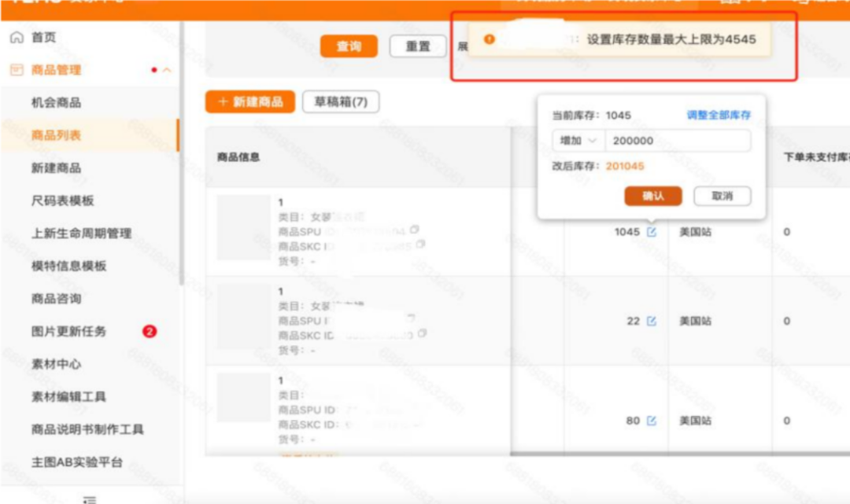850x504 pixels.
Task: Click the copy icon beside the first 商品SKC ID
Action: coord(419,245)
